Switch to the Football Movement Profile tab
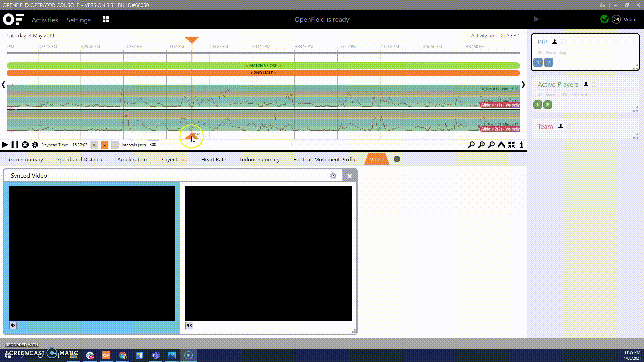This screenshot has height=362, width=644. click(x=325, y=160)
